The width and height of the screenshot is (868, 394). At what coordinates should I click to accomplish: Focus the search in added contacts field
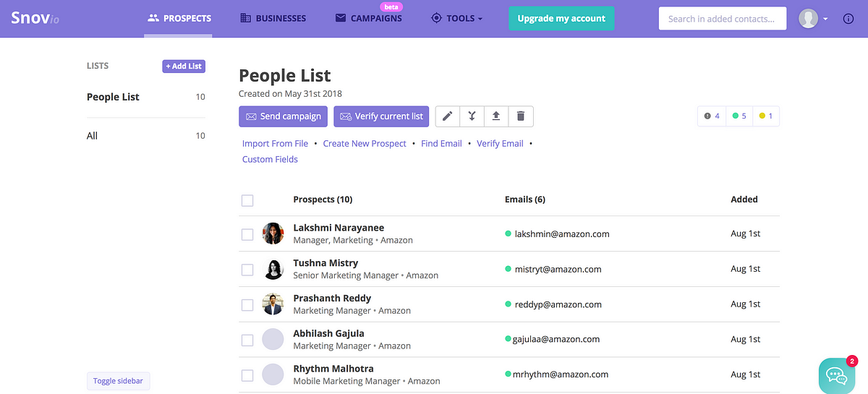tap(722, 19)
